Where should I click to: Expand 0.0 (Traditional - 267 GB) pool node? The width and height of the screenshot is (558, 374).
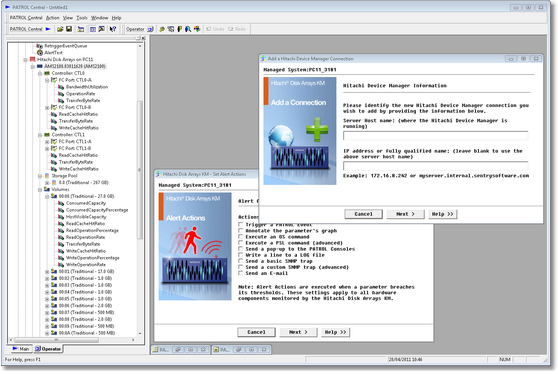pyautogui.click(x=47, y=183)
